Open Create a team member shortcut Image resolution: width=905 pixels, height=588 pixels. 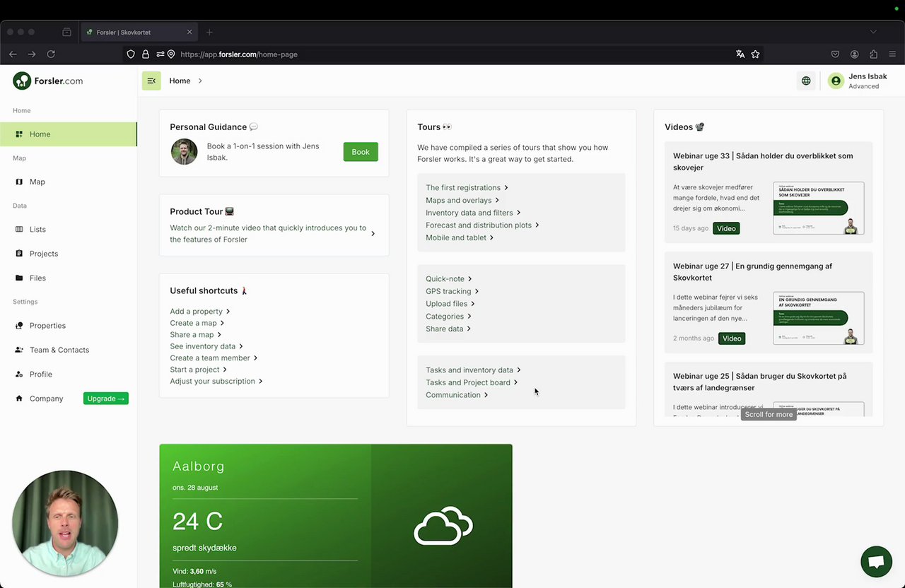point(214,358)
